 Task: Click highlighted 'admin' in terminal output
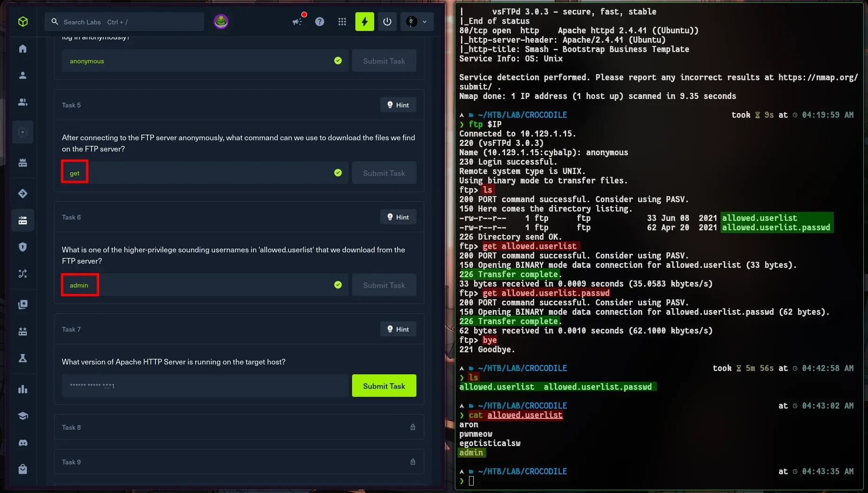coord(471,453)
